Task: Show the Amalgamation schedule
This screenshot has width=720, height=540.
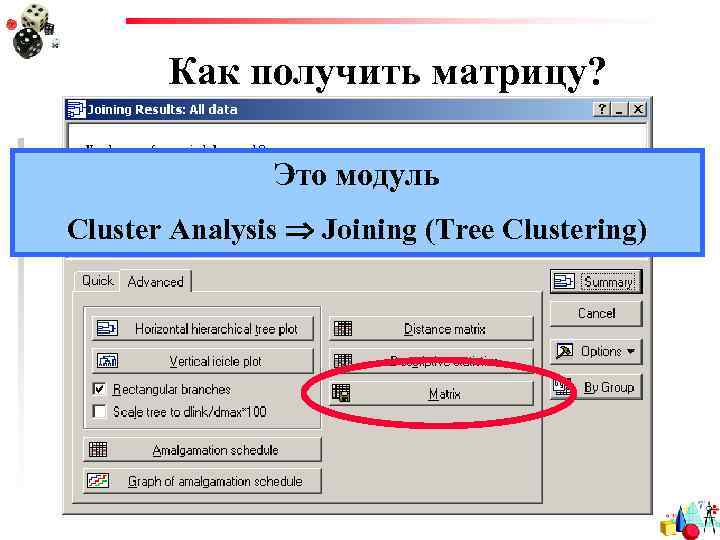Action: [x=202, y=450]
